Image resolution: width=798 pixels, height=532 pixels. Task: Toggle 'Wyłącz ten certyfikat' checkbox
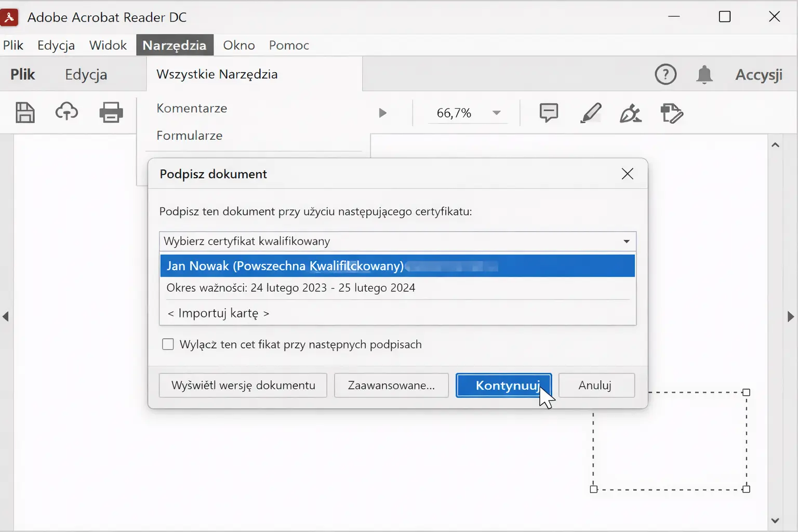pyautogui.click(x=168, y=344)
